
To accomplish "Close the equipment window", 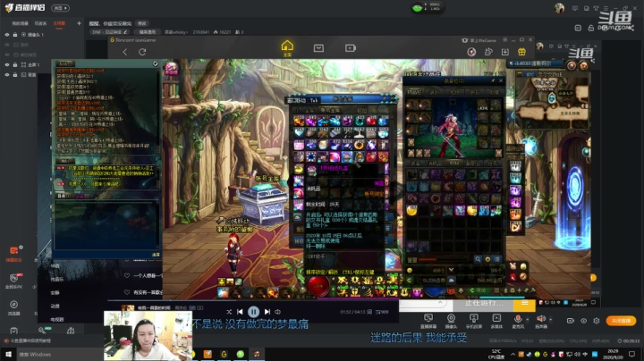I will point(501,80).
